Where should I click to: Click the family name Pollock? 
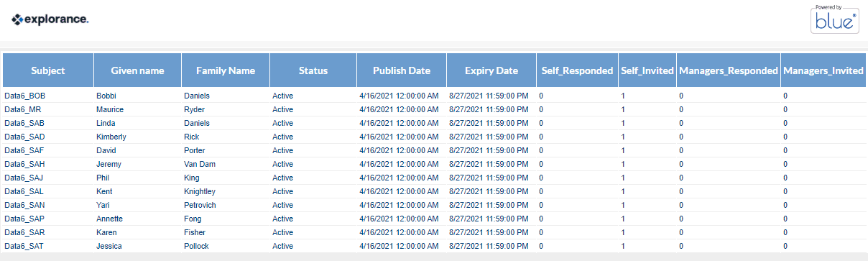coord(197,246)
